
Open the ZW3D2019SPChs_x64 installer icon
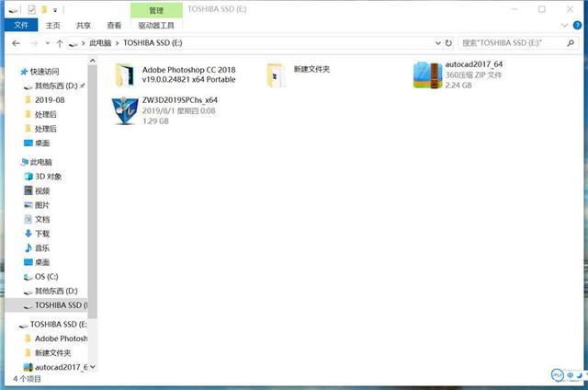pyautogui.click(x=125, y=111)
